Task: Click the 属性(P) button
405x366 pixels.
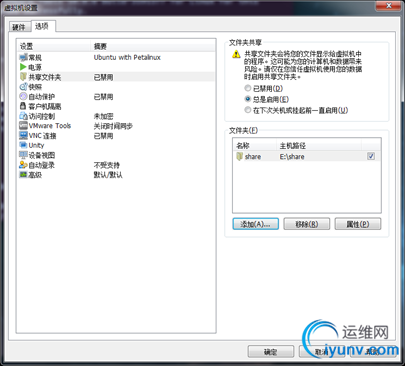Action: click(x=358, y=224)
